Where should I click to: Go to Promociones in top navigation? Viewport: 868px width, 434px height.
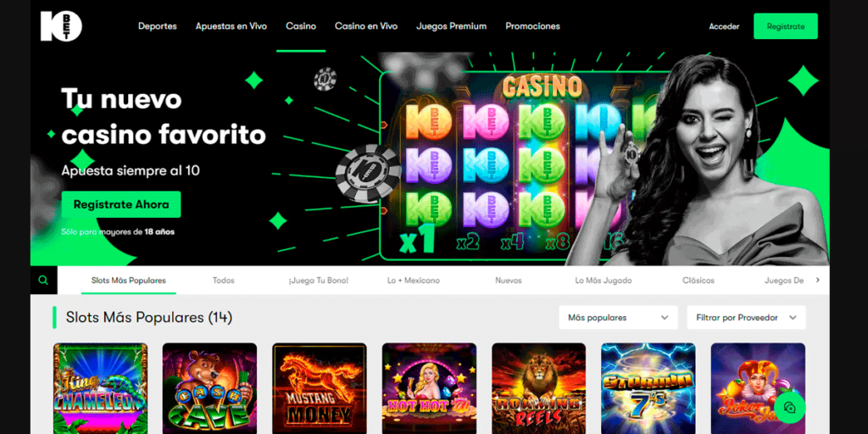coord(532,26)
